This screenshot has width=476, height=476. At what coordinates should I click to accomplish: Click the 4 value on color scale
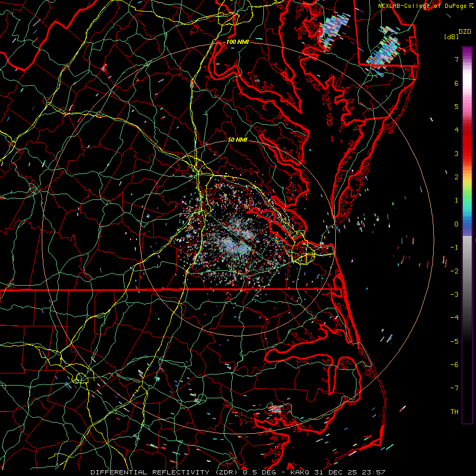click(x=456, y=130)
